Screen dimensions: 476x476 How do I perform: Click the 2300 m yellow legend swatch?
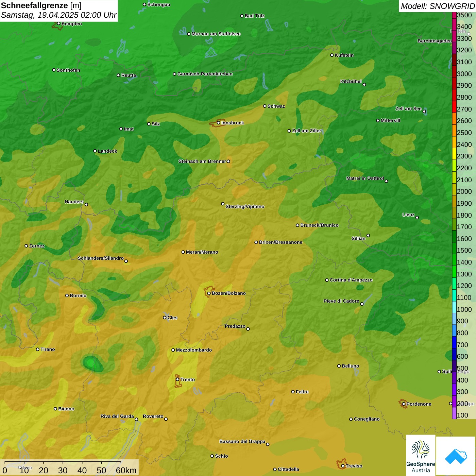point(454,154)
